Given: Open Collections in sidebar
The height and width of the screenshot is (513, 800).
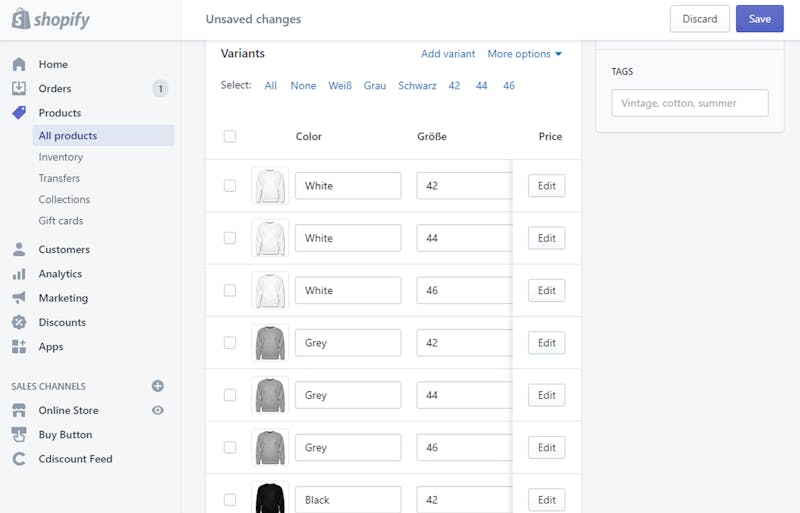Looking at the screenshot, I should click(x=64, y=200).
